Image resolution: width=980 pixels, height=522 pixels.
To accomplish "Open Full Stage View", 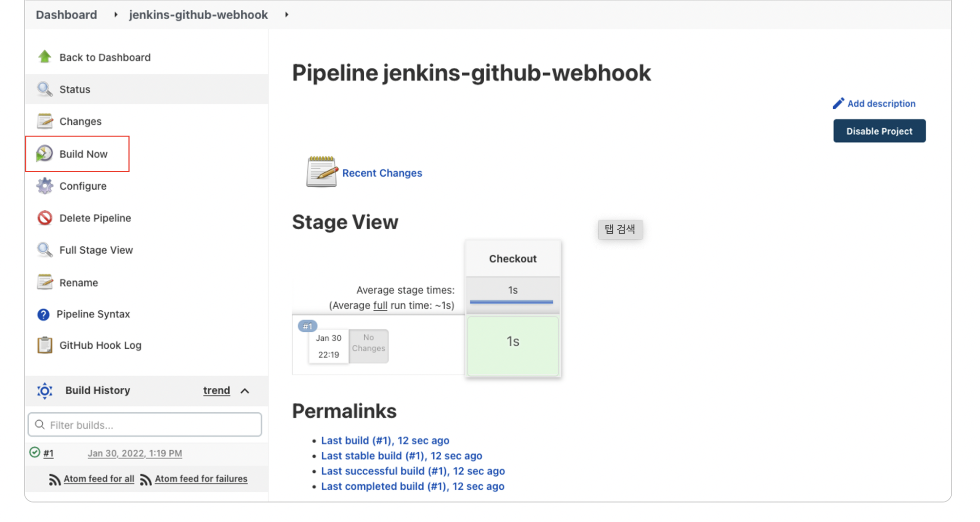I will coord(96,250).
